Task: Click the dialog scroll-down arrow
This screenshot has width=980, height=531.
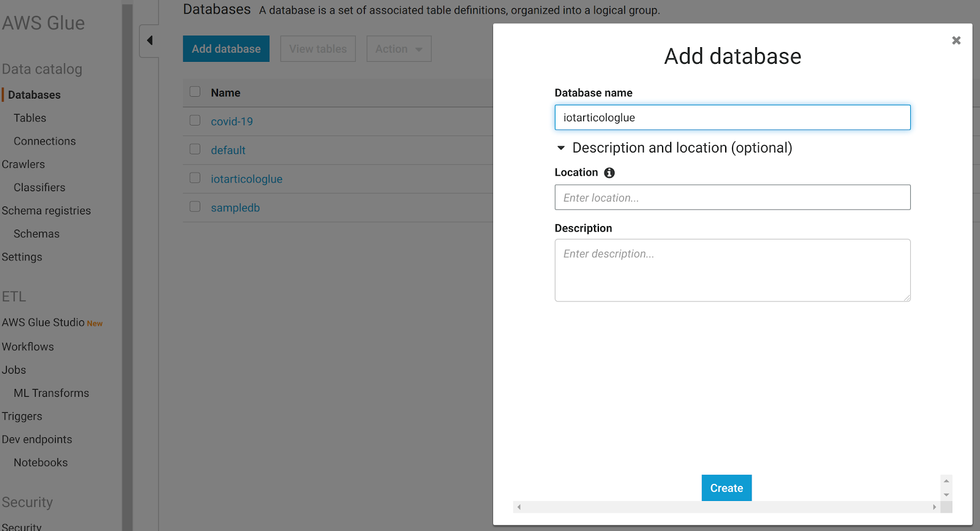Action: pos(946,495)
